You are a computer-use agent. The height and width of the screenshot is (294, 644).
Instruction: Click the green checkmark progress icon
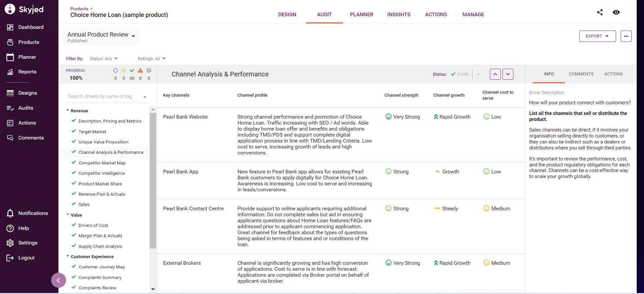point(132,70)
